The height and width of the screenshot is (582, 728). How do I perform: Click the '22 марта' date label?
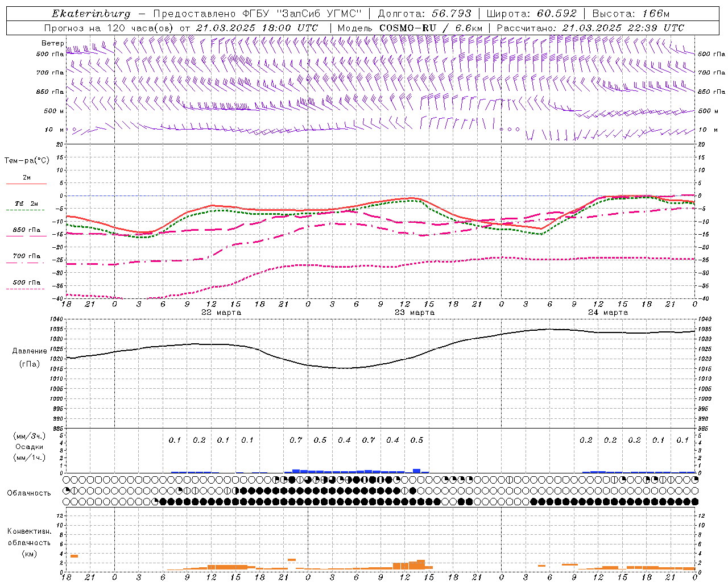point(221,313)
